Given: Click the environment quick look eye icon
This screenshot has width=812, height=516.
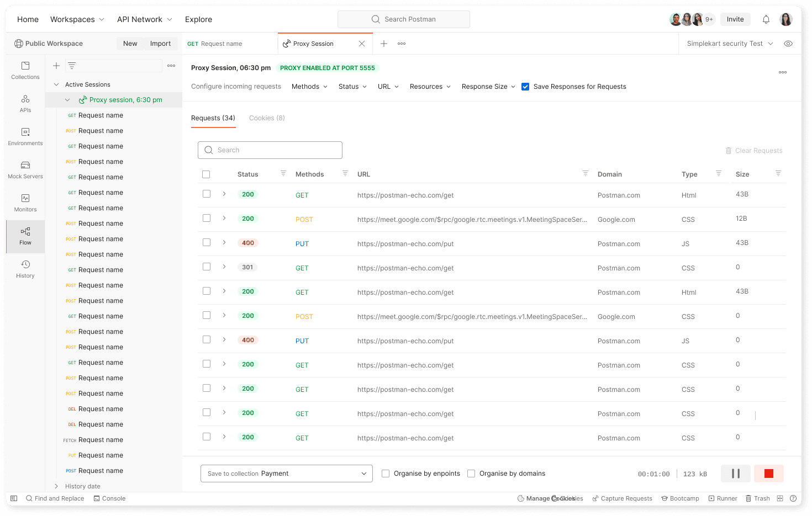Looking at the screenshot, I should (x=788, y=44).
